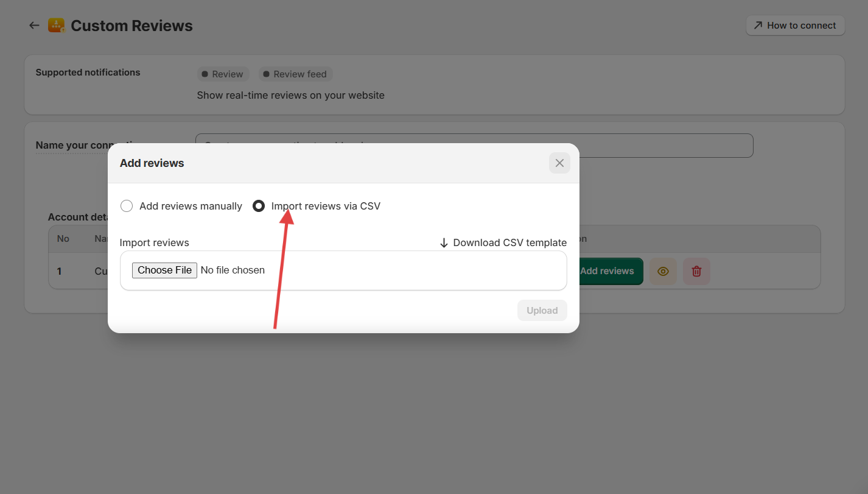The width and height of the screenshot is (868, 494).
Task: Click 'Show real-time reviews on your website' text
Action: click(290, 95)
